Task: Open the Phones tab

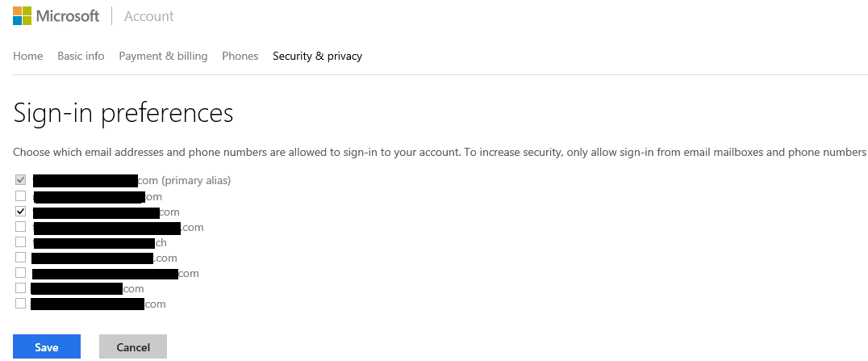Action: tap(240, 56)
